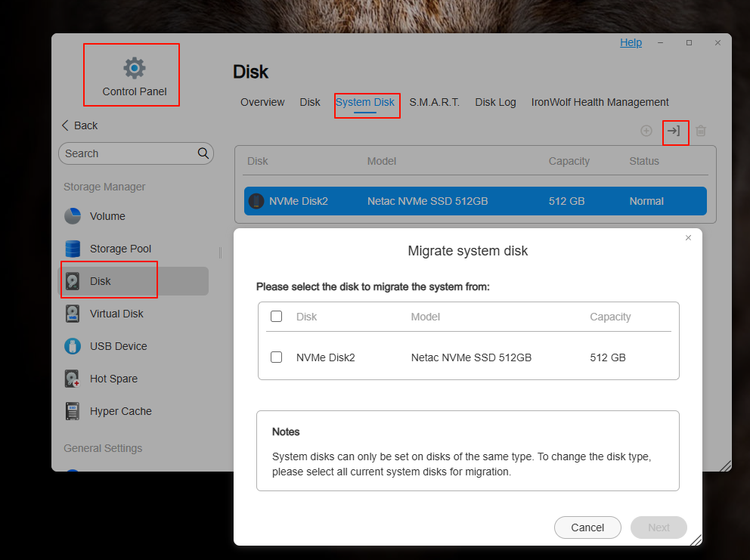
Task: Check the NVMe Disk2 checkbox in dialog
Action: 277,357
